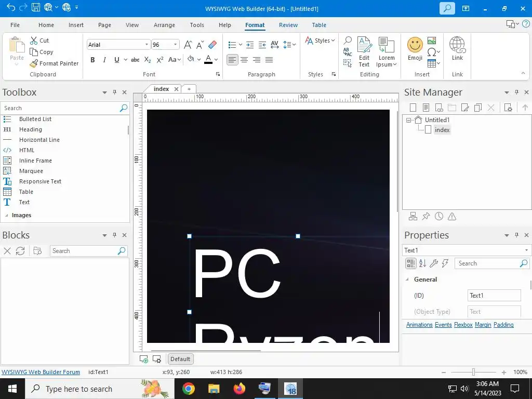This screenshot has height=399, width=532.
Task: Decrease font size with shrink icon
Action: (200, 45)
